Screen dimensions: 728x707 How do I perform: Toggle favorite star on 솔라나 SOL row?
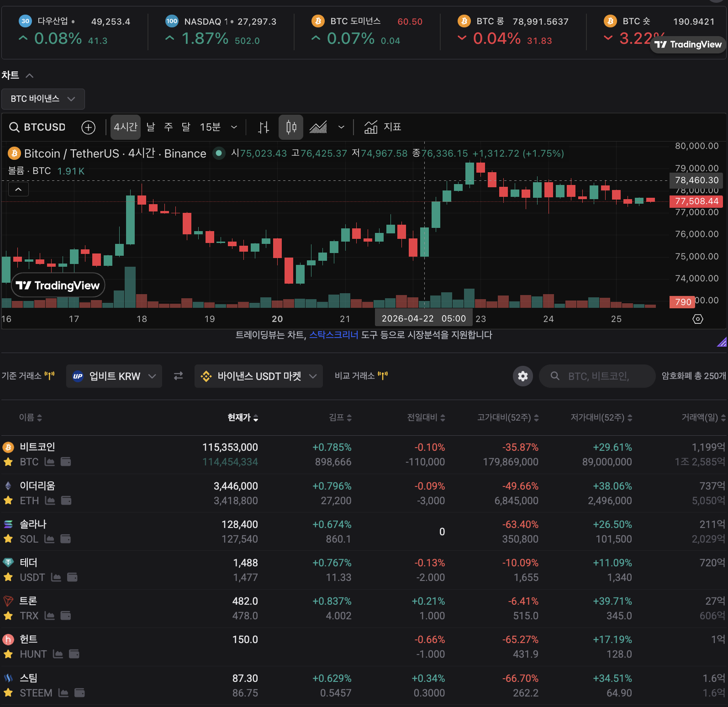[x=8, y=539]
